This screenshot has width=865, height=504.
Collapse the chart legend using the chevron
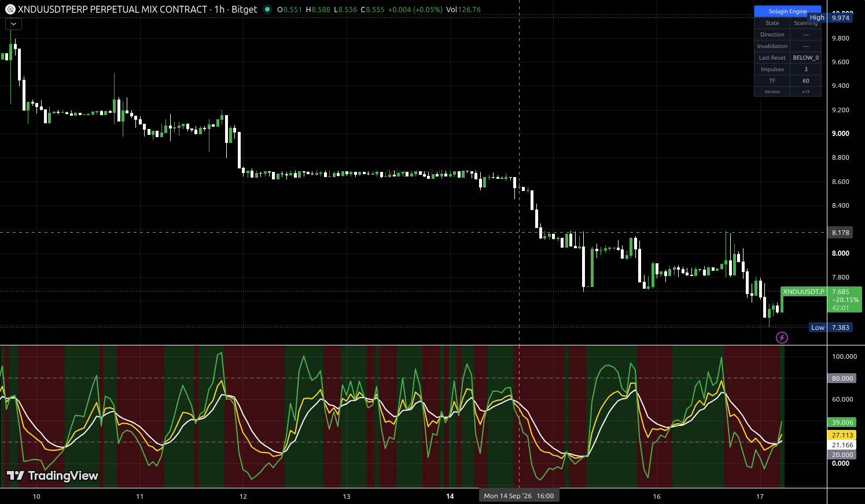13,24
